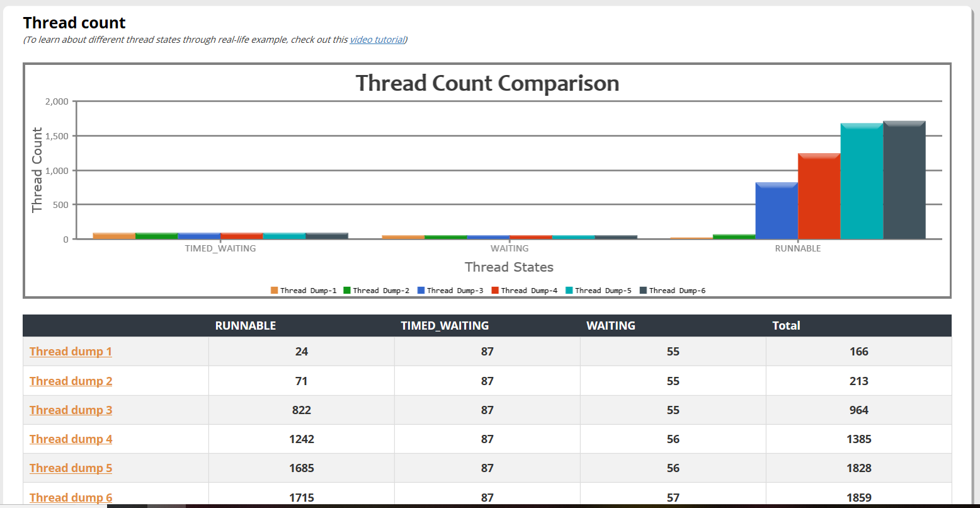Click the green legend swatch for Thread Dump-2

point(348,291)
